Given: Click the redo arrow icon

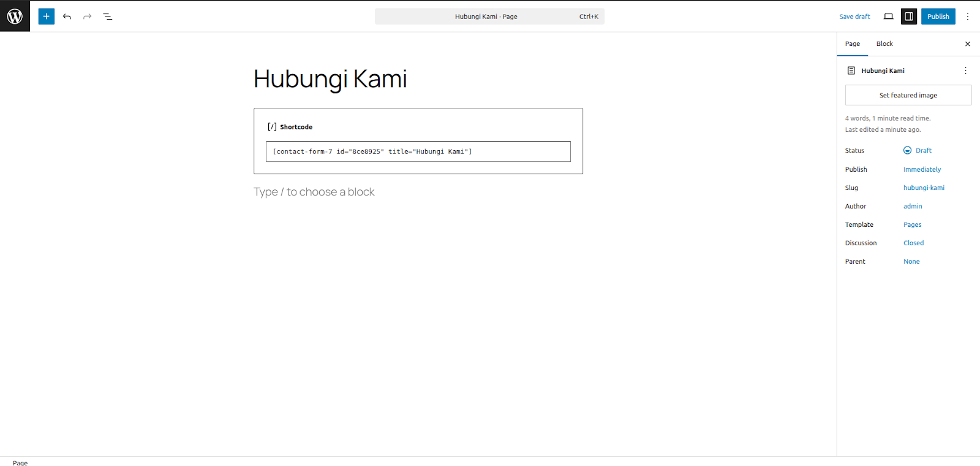Looking at the screenshot, I should (87, 17).
